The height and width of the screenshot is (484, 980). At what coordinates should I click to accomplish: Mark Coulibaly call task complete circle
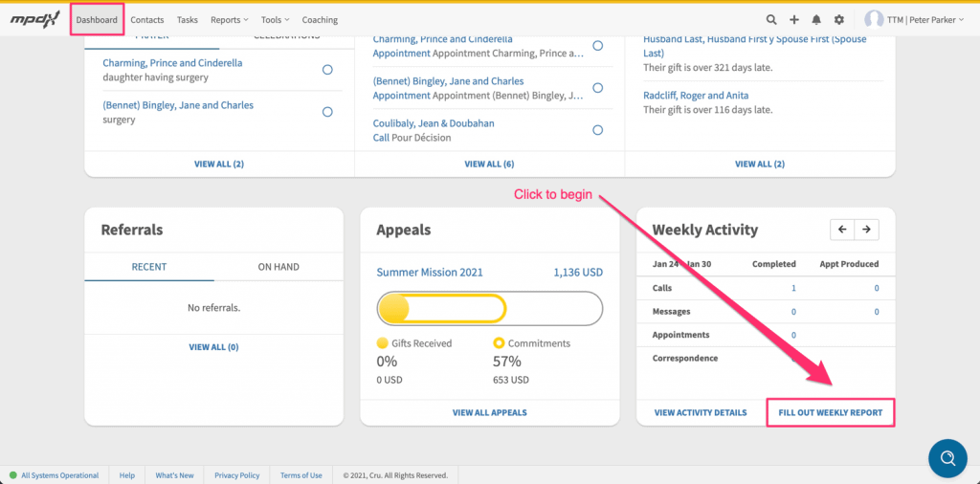tap(597, 130)
